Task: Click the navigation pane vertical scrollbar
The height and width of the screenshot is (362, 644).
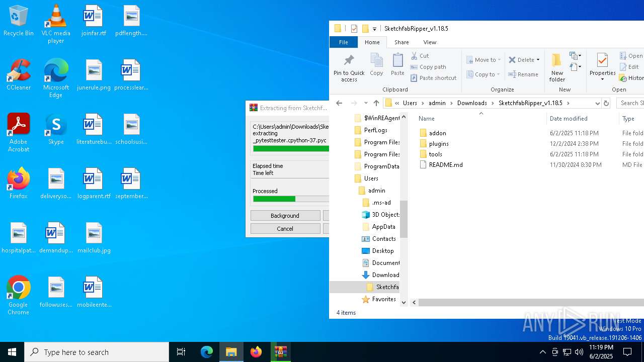Action: click(404, 219)
